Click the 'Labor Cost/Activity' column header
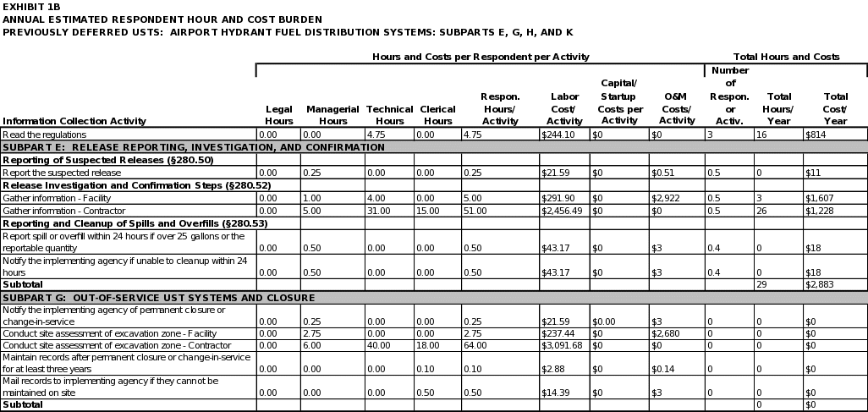The width and height of the screenshot is (868, 412). (x=564, y=108)
